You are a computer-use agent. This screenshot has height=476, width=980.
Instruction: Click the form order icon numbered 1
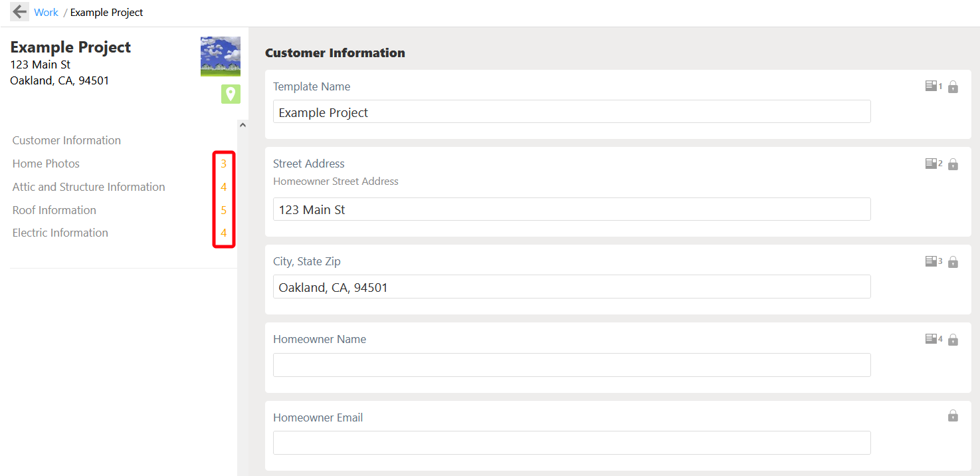coord(931,86)
